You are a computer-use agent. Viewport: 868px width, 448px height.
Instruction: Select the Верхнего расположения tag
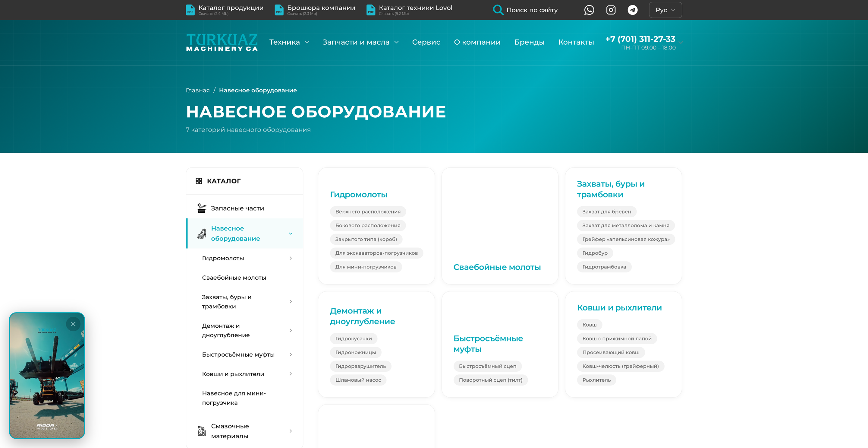(x=368, y=212)
